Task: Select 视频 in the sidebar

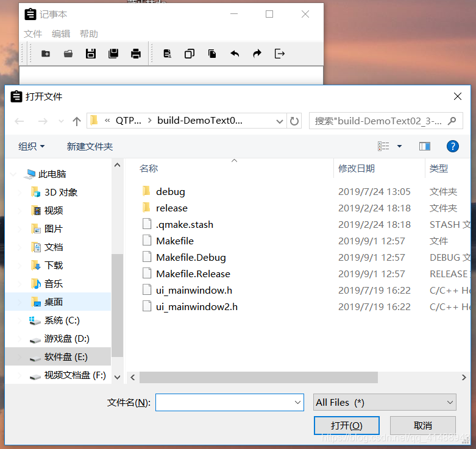Action: pyautogui.click(x=54, y=211)
